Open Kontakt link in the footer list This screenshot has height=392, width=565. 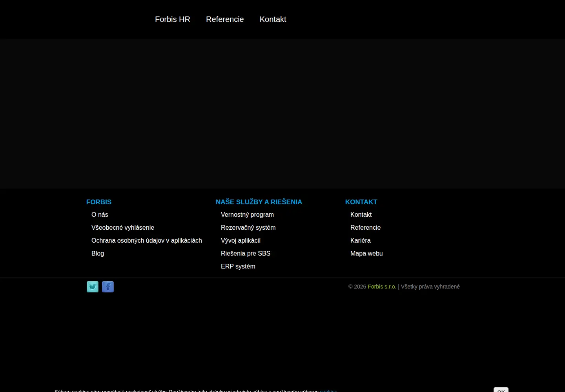pyautogui.click(x=361, y=215)
